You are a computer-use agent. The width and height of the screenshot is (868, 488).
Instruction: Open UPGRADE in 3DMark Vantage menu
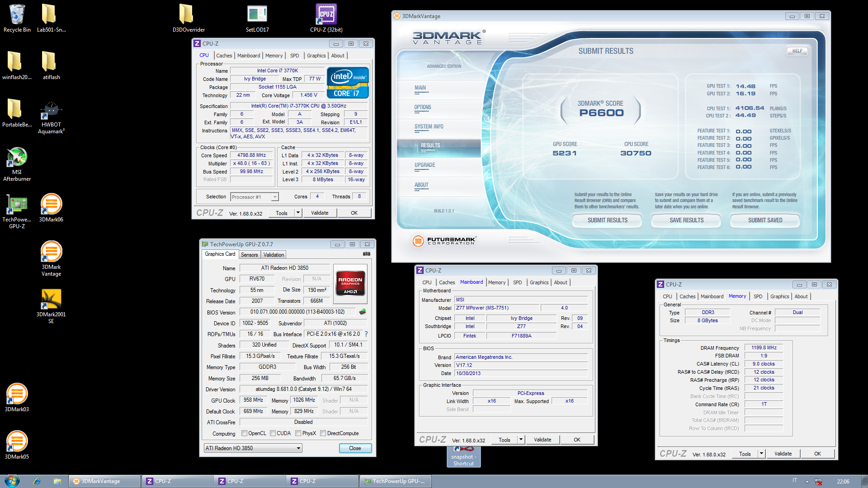click(425, 165)
